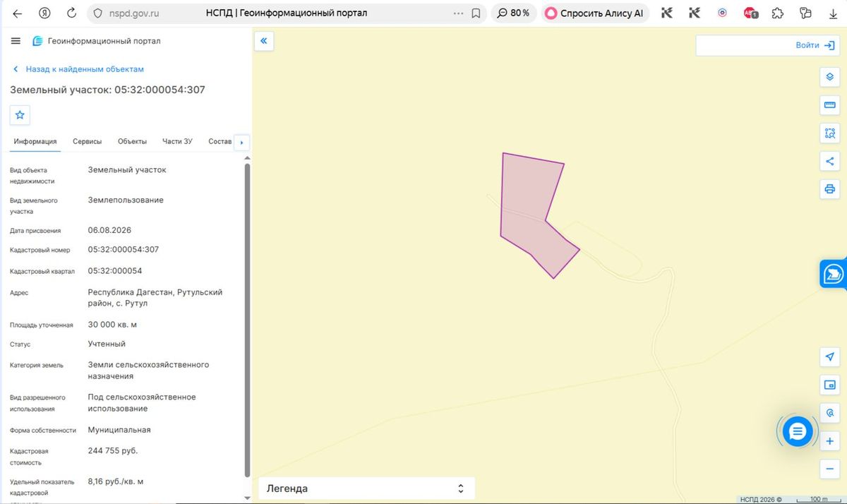Image resolution: width=847 pixels, height=504 pixels.
Task: Reload the page in the browser
Action: coord(71,13)
